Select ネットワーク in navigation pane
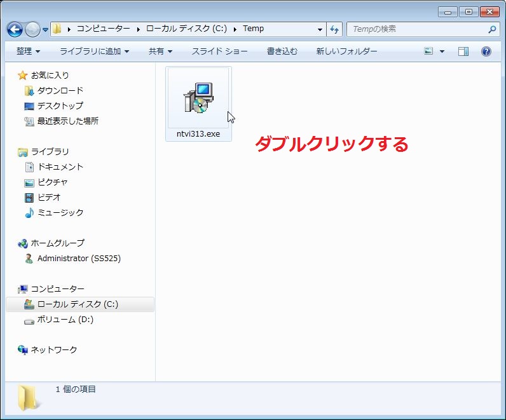This screenshot has width=506, height=420. pos(53,350)
